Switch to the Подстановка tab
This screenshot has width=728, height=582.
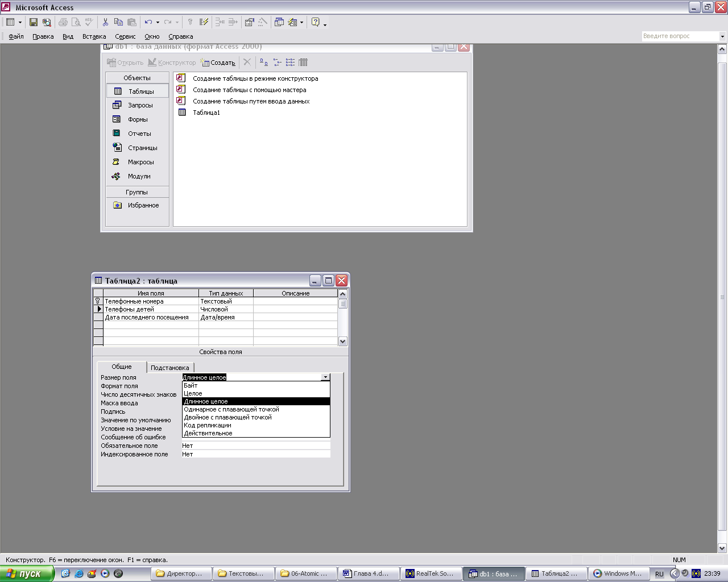point(170,368)
